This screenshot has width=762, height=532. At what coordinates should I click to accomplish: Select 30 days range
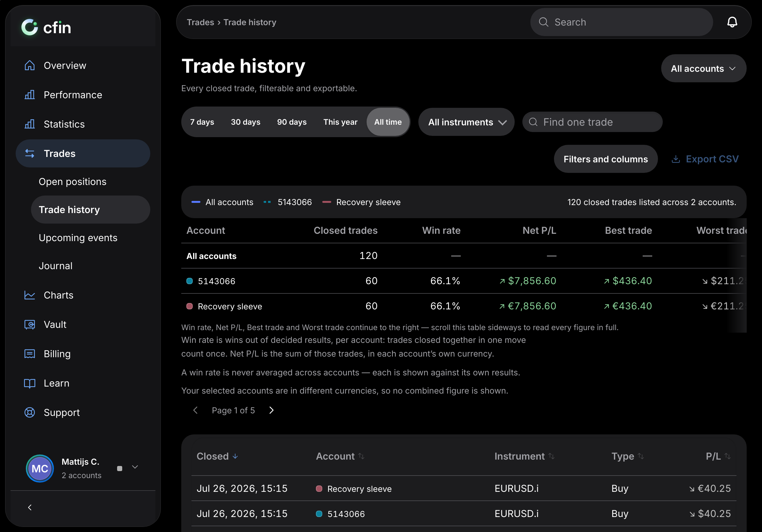[x=246, y=122]
